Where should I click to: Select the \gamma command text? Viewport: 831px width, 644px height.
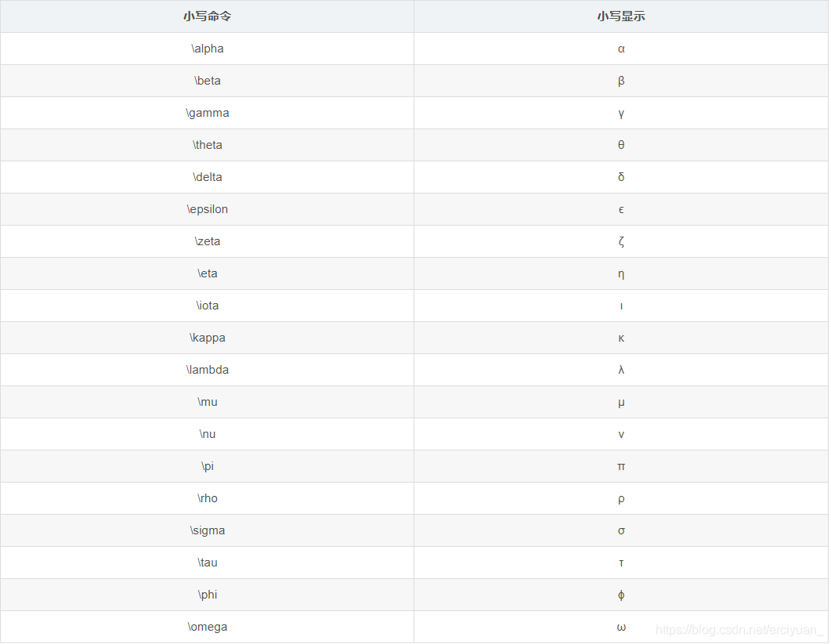pos(208,113)
